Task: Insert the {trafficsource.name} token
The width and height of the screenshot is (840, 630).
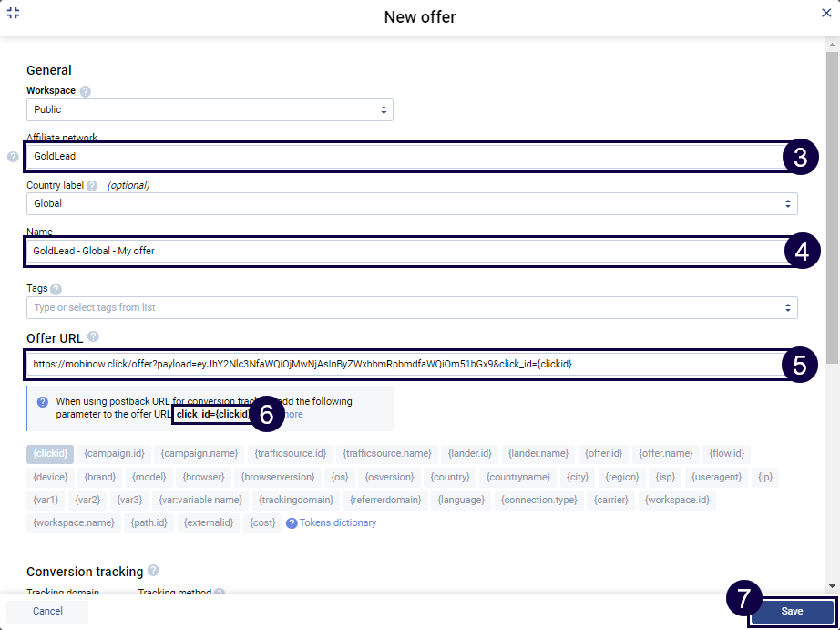Action: point(387,453)
